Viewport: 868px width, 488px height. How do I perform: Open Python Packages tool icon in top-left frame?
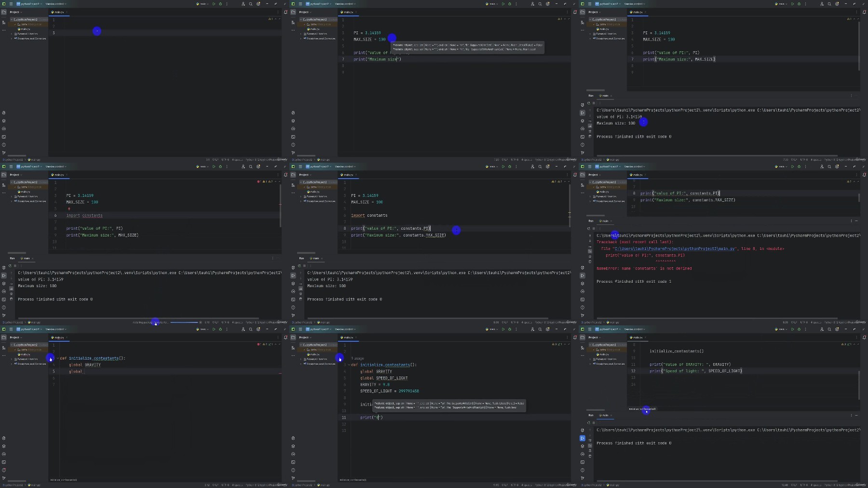coord(4,121)
